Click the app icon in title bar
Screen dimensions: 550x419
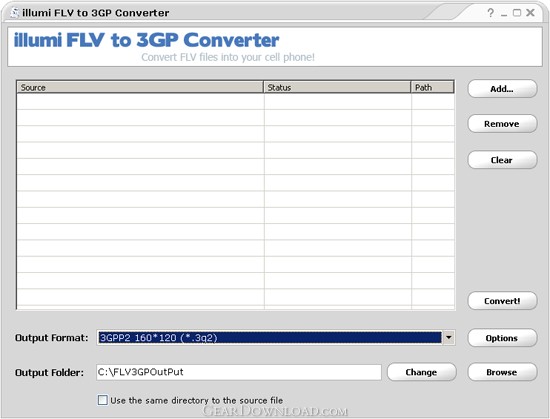(15, 13)
